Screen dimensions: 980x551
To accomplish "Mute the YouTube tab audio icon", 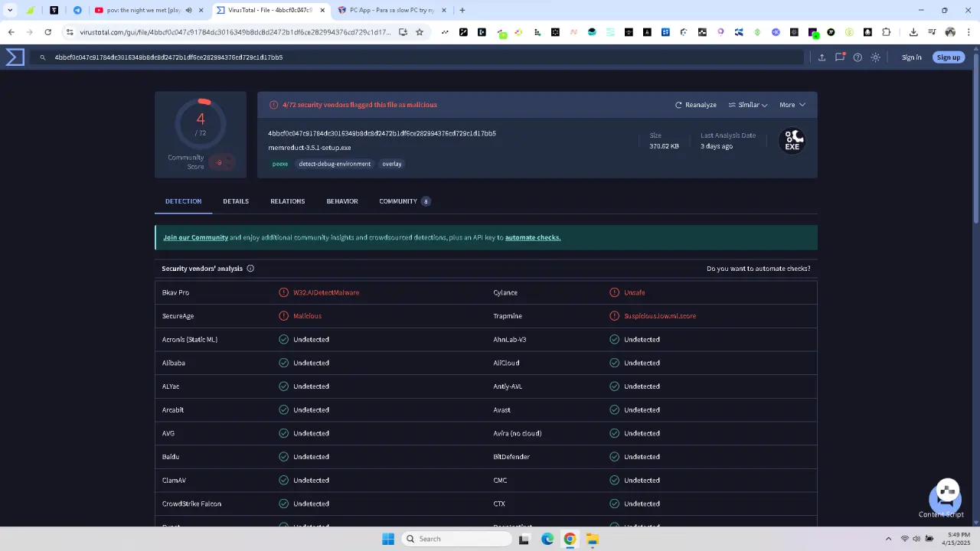I will tap(188, 11).
